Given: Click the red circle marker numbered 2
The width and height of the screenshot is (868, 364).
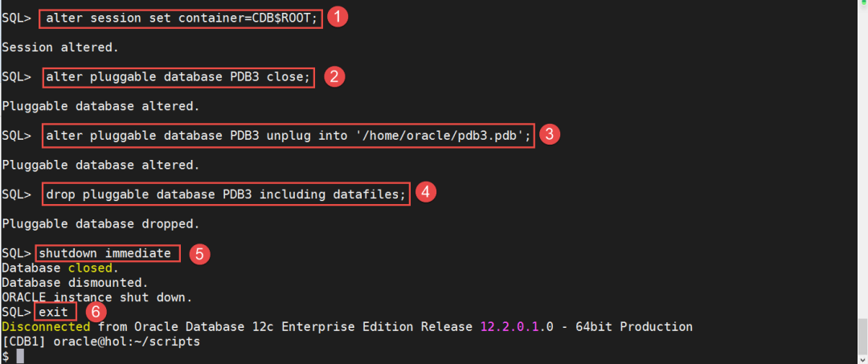Looking at the screenshot, I should pos(334,76).
